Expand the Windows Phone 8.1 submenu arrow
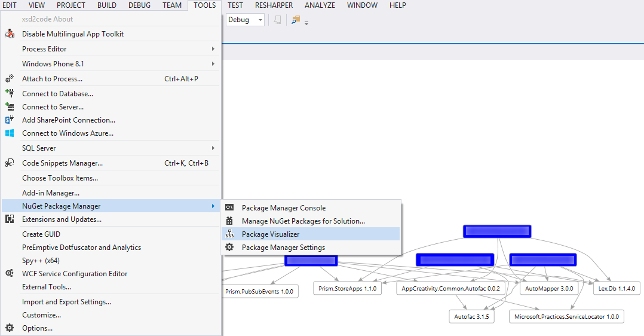The width and height of the screenshot is (644, 336). tap(213, 64)
